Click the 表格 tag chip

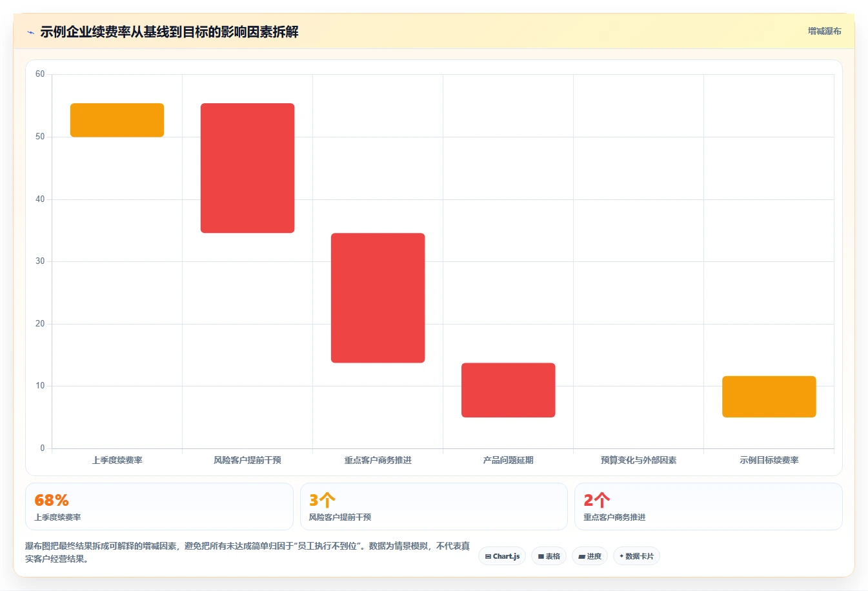[549, 556]
